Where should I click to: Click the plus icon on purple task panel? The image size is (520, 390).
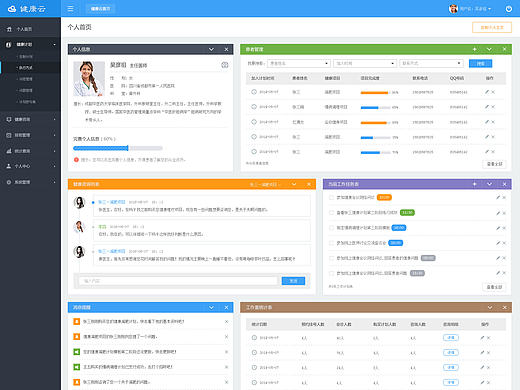[474, 184]
